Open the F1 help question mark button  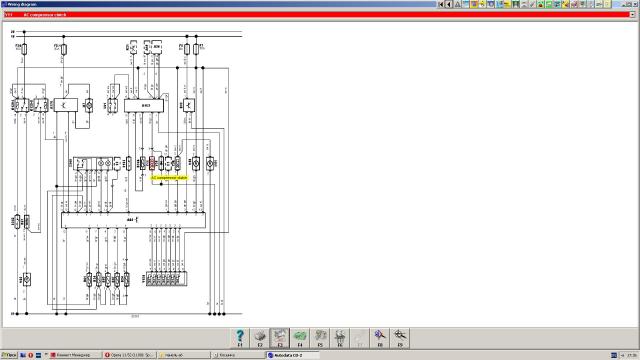[240, 338]
